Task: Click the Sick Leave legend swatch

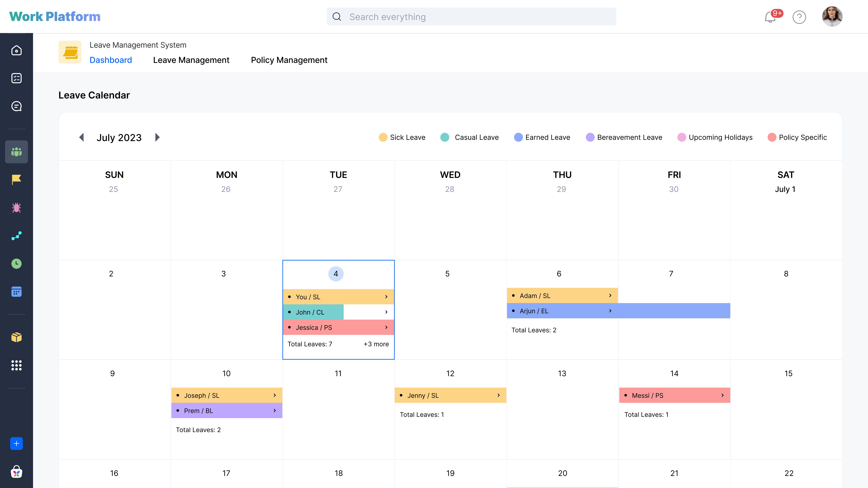Action: pos(383,137)
